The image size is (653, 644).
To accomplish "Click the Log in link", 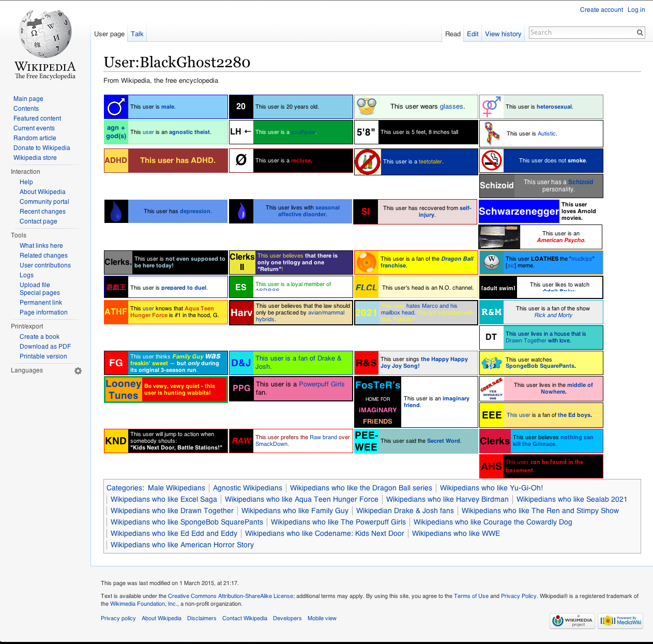I will [x=636, y=10].
